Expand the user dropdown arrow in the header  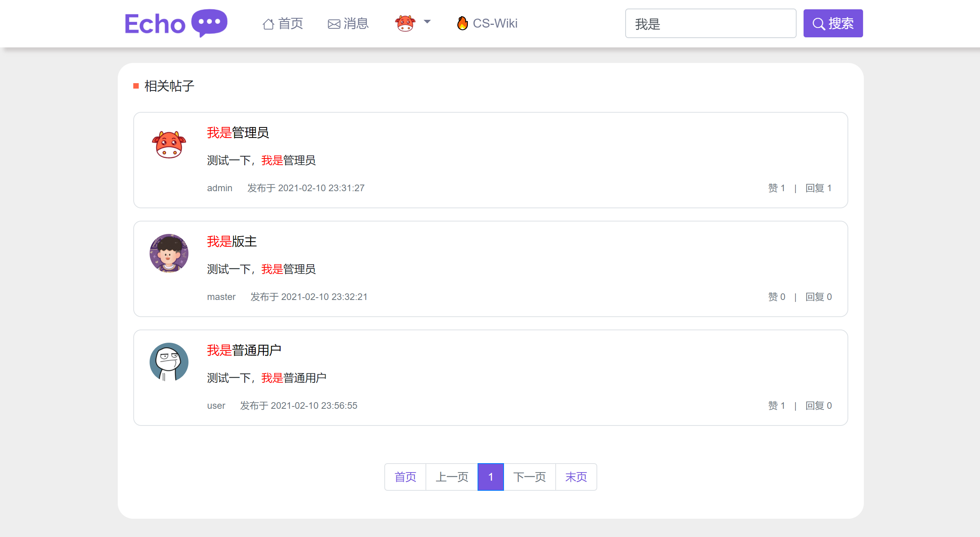point(427,22)
